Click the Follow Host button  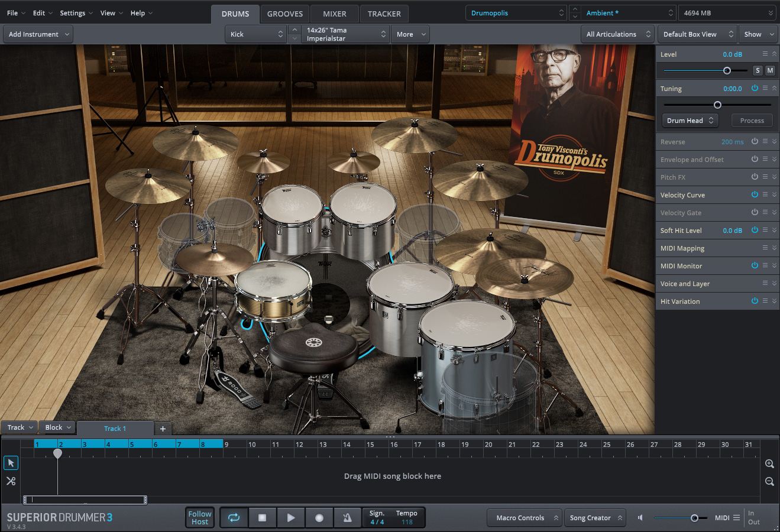(x=200, y=518)
